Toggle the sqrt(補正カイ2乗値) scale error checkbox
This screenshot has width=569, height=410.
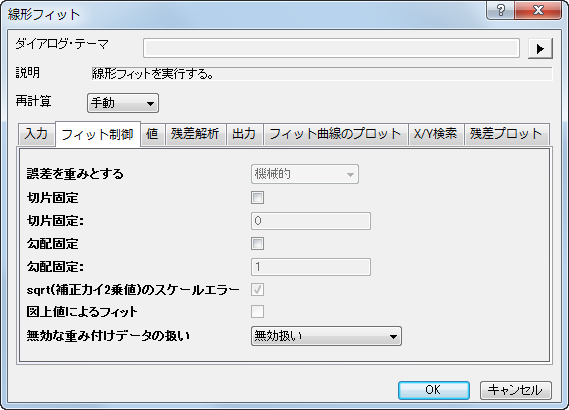tap(257, 290)
